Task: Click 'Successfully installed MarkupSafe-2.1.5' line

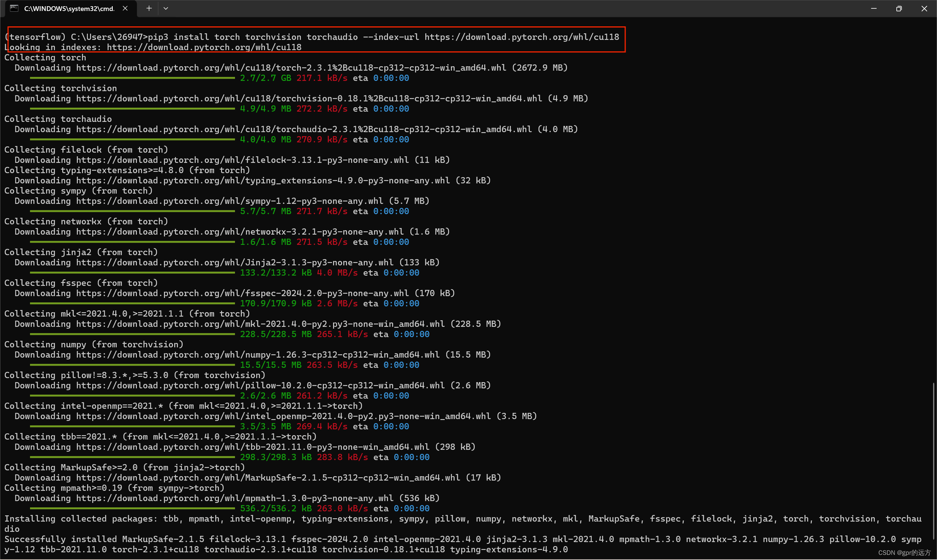Action: 463,544
